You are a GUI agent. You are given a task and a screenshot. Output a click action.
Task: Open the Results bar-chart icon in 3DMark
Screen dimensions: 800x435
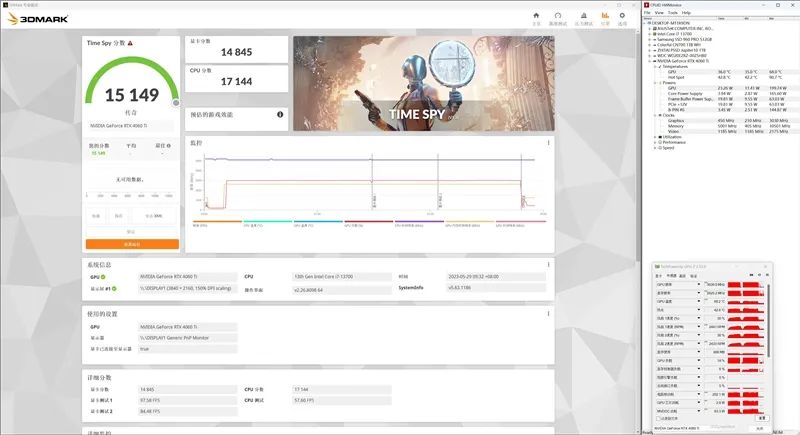click(605, 16)
